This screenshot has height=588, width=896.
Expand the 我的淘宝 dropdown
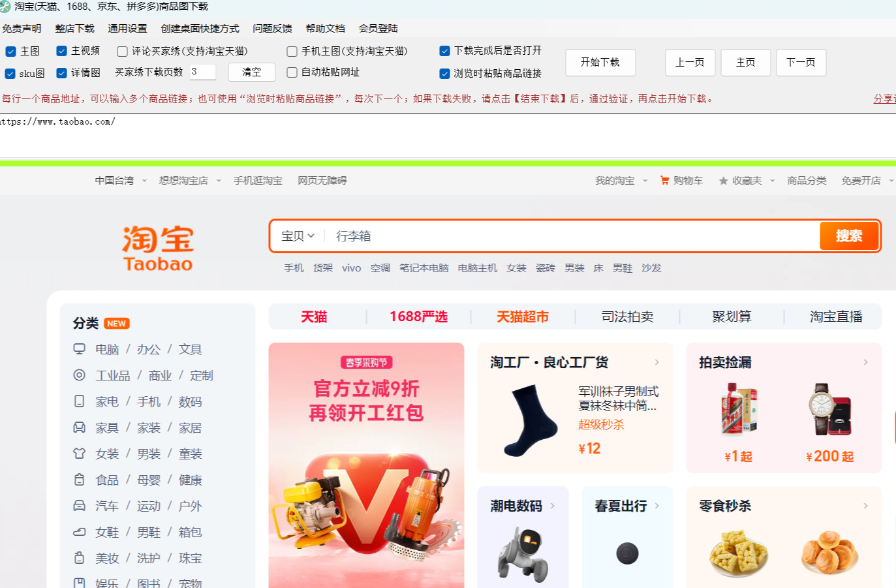(621, 181)
